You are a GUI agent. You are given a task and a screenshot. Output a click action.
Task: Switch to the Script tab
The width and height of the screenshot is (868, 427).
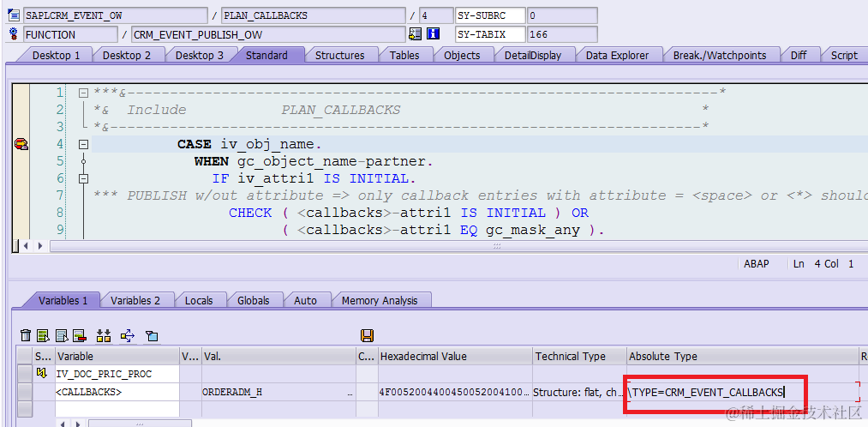tap(844, 56)
